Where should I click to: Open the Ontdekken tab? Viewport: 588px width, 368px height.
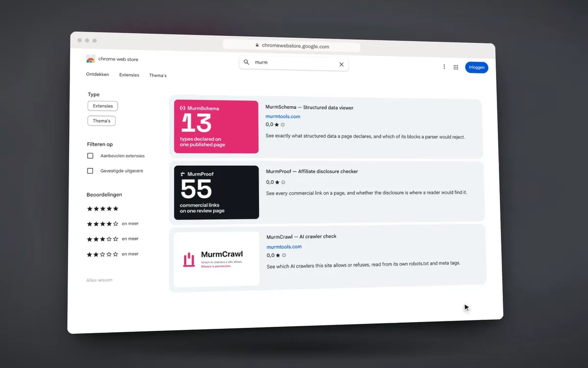coord(98,74)
